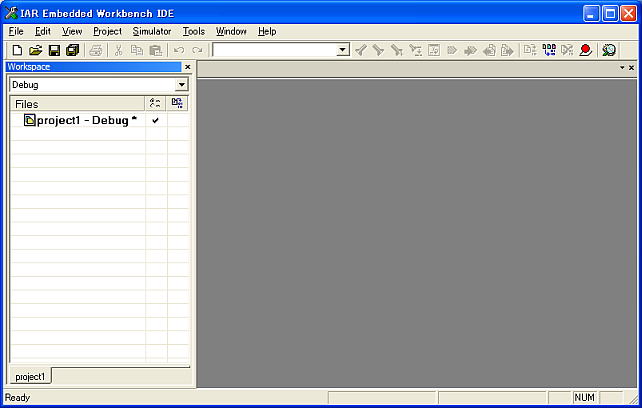Click the checkmark in project1 - Debug row
The height and width of the screenshot is (408, 642).
click(x=155, y=120)
